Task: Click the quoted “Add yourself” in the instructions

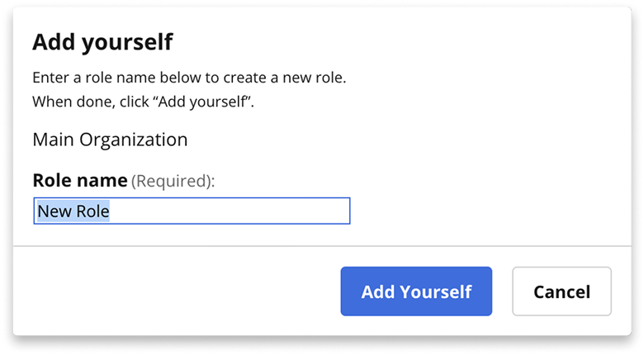Action: [202, 102]
